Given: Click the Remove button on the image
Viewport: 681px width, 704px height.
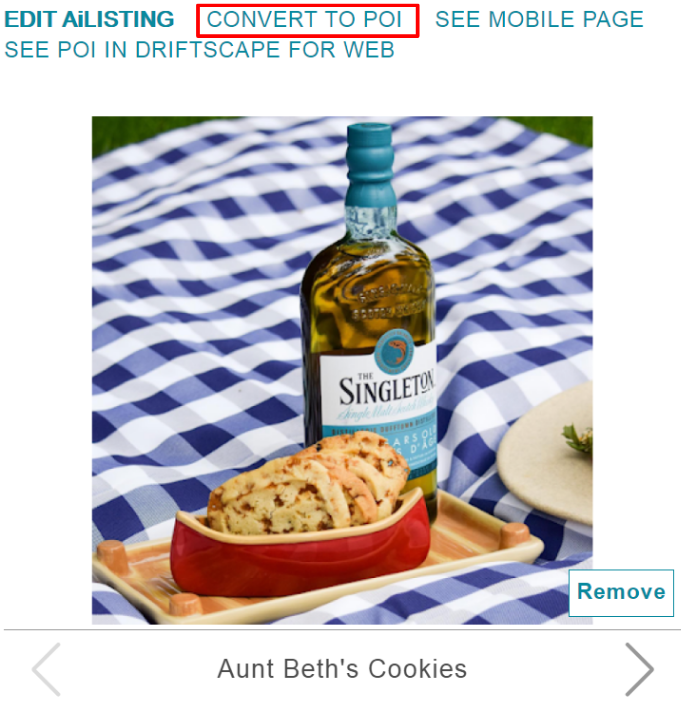Looking at the screenshot, I should 621,592.
